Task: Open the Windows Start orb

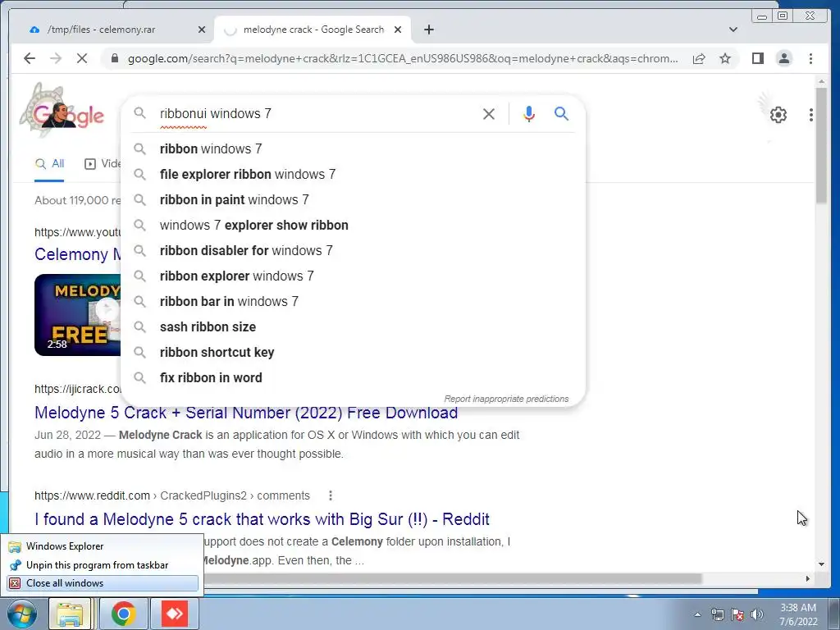Action: 21,614
